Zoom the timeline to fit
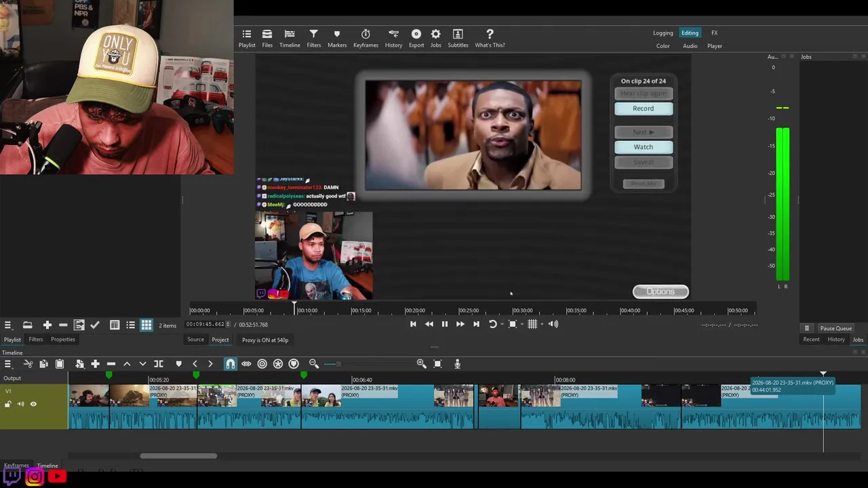868x488 pixels. click(x=437, y=364)
